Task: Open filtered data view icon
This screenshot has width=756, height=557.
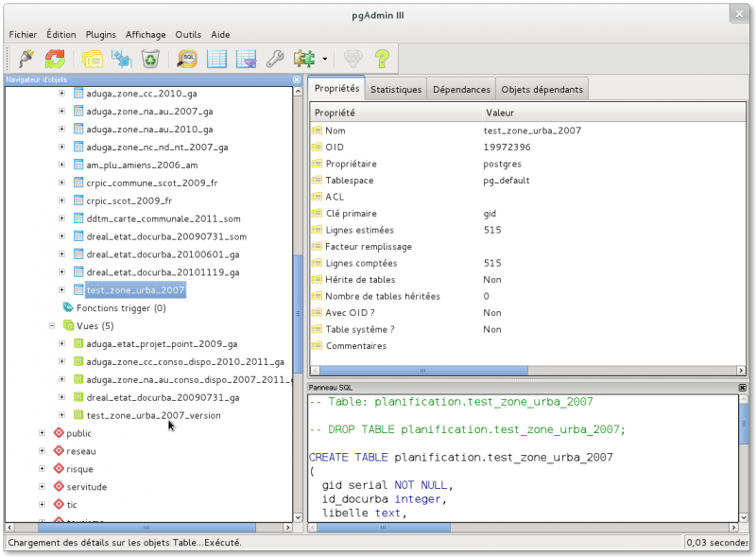Action: pyautogui.click(x=246, y=59)
